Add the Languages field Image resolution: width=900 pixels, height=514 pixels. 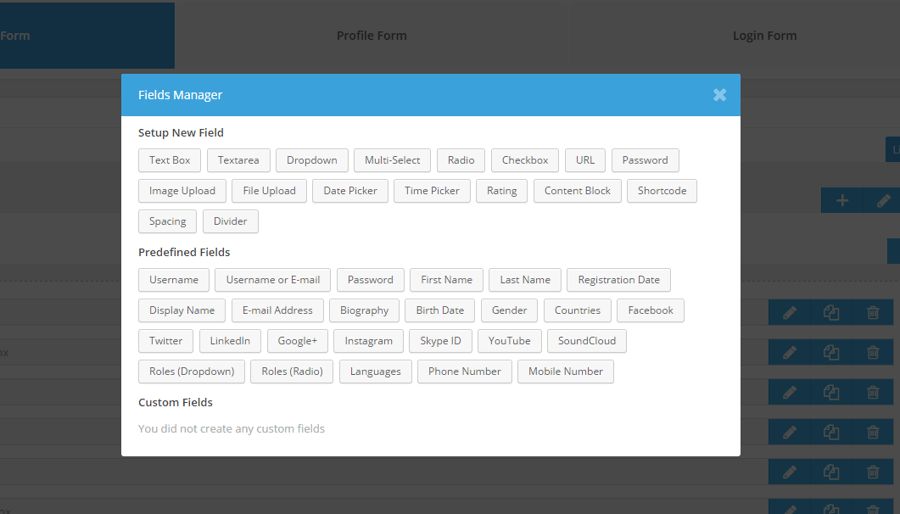coord(375,372)
